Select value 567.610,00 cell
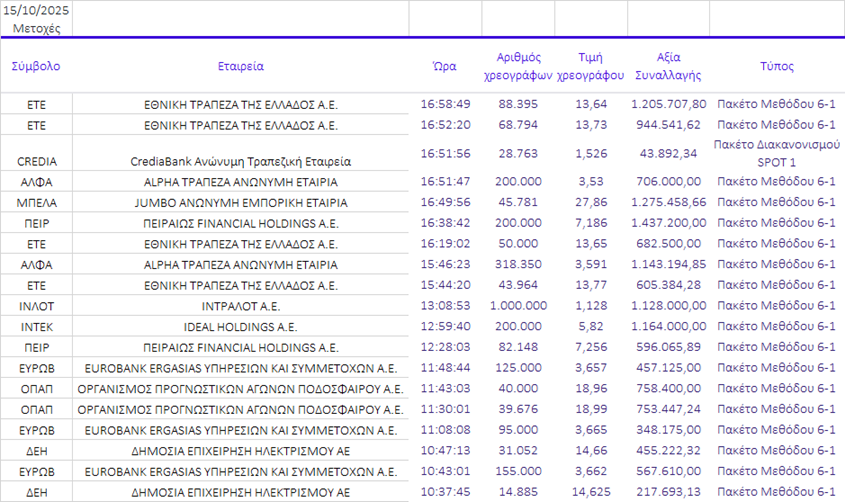 (668, 471)
